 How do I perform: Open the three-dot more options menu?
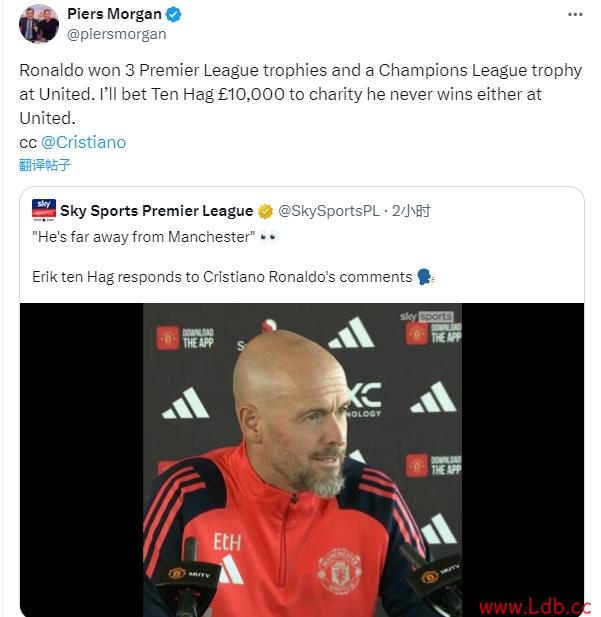575,15
